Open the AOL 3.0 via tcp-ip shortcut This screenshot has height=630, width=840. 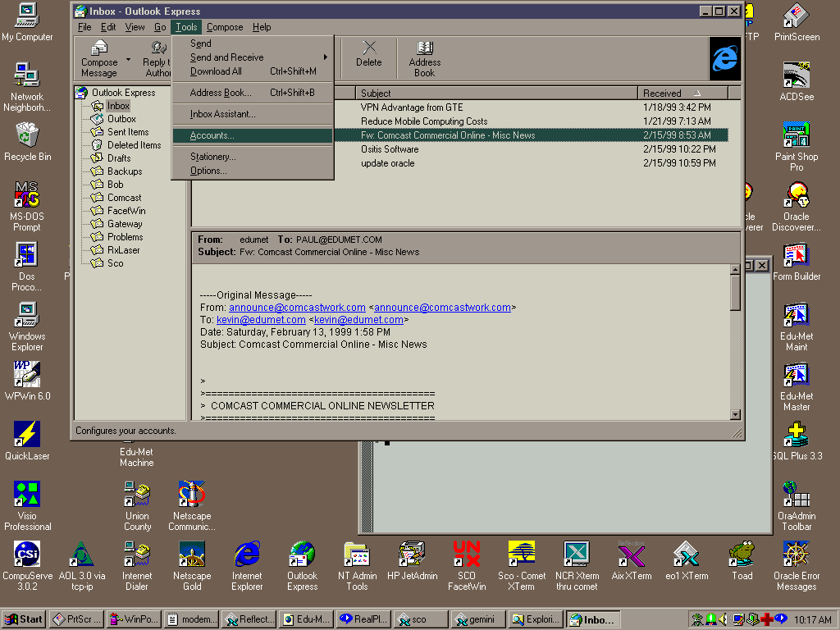pyautogui.click(x=82, y=566)
